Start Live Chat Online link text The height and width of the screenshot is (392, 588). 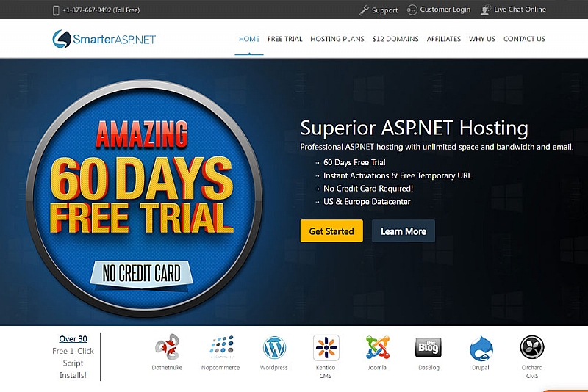click(x=520, y=10)
